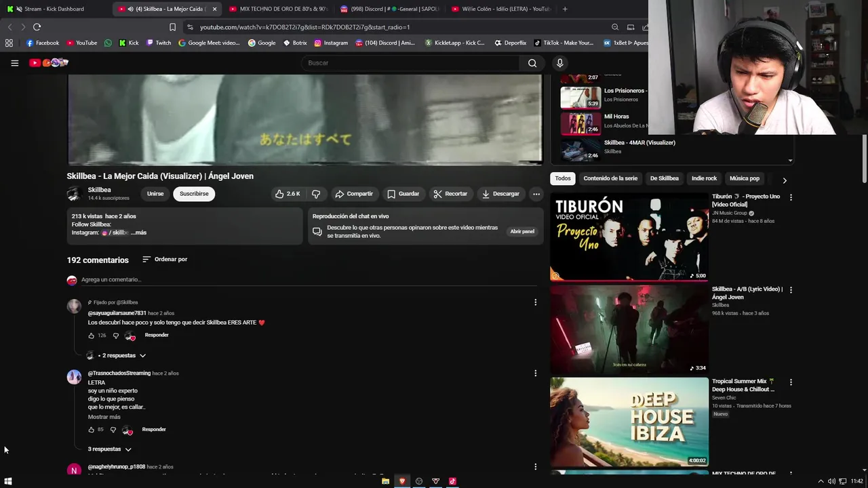Open the Twitch bookmark

click(x=159, y=43)
